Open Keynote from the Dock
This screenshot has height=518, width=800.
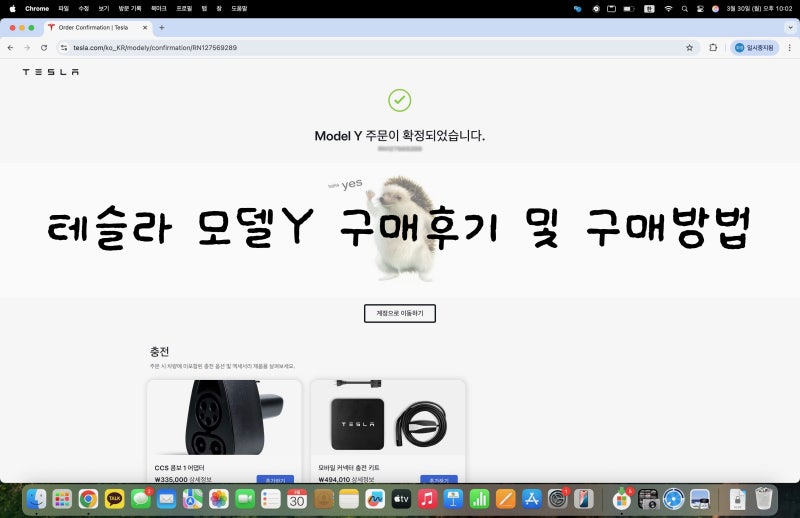click(453, 499)
